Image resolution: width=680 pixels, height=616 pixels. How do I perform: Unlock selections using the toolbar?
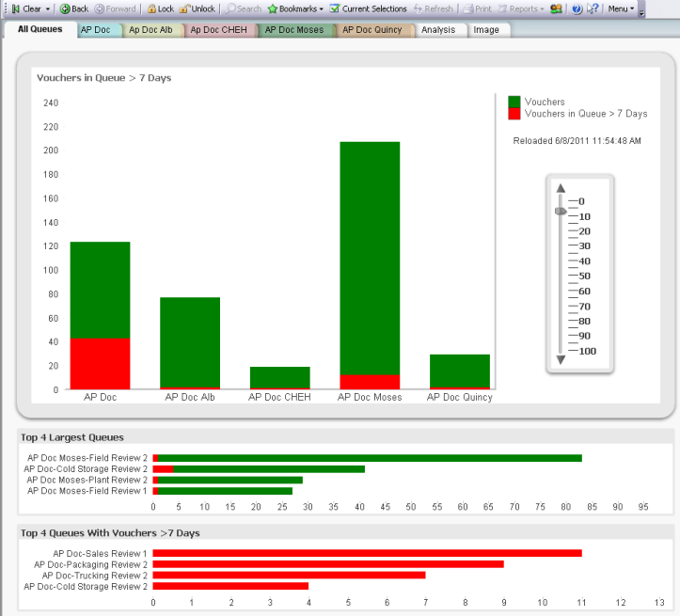point(198,8)
